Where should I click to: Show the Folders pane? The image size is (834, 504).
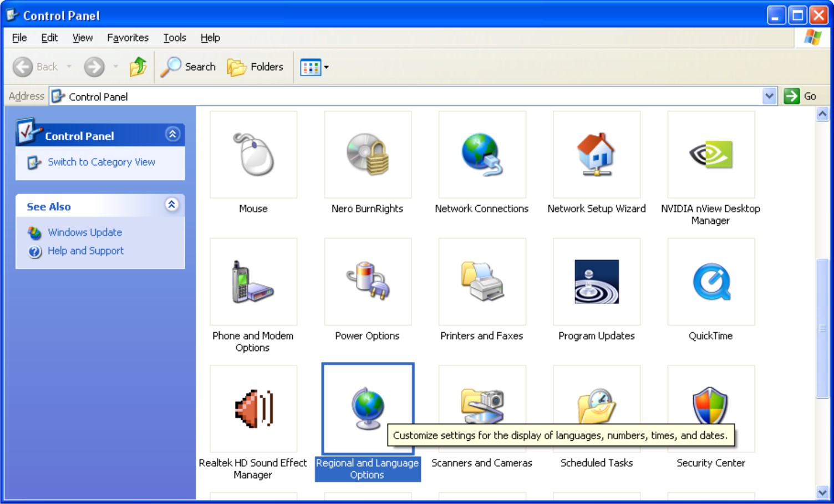[256, 67]
